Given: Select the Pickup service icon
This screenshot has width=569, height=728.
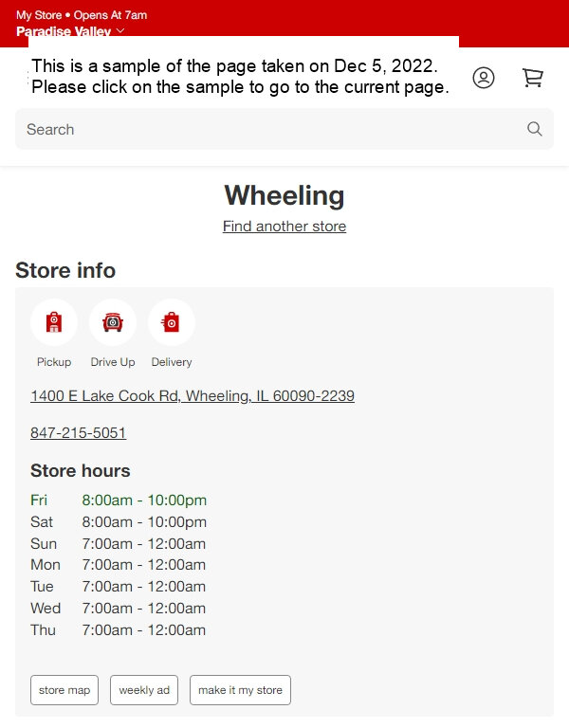Looking at the screenshot, I should (54, 322).
